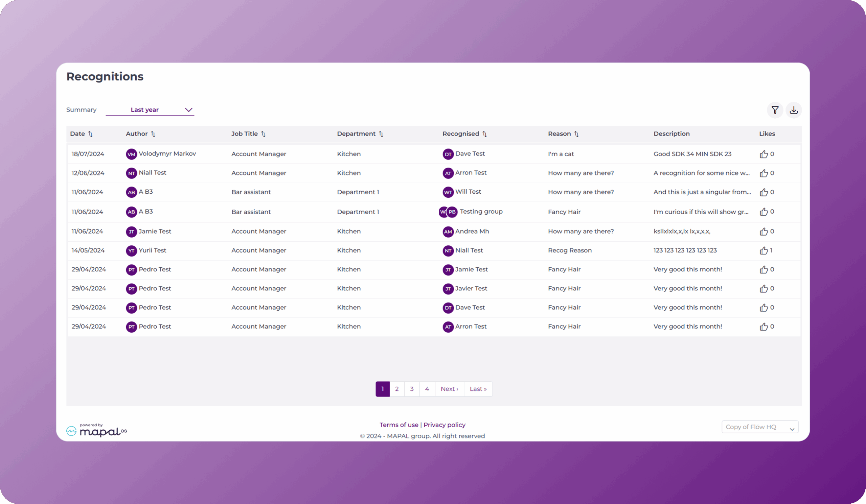Click the mapal OS logo
Viewport: 866px width, 504px height.
(96, 430)
